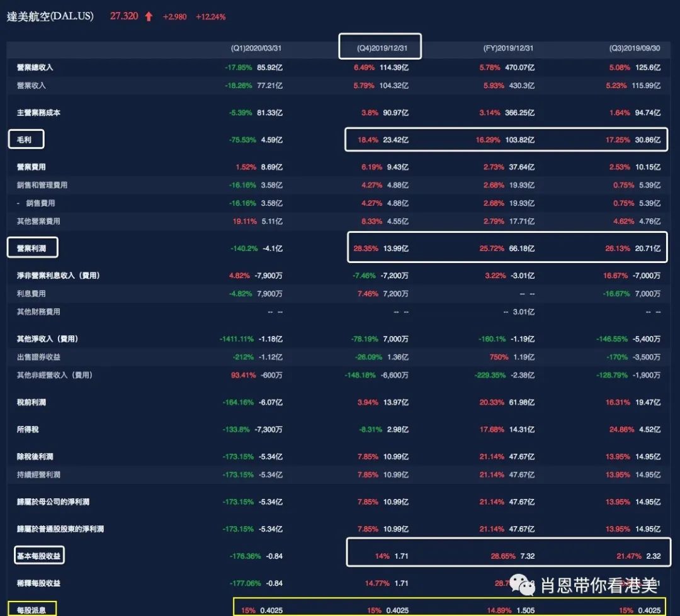Viewport: 680px width, 616px height.
Task: Click the FY total revenue value 470.07亿
Action: [520, 67]
